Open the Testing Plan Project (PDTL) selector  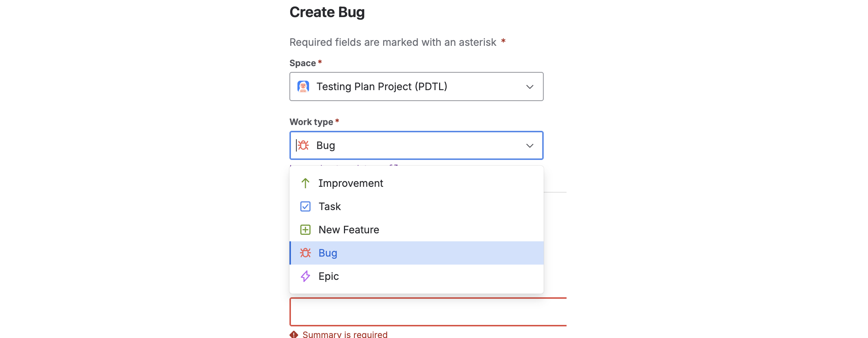[x=381, y=86]
